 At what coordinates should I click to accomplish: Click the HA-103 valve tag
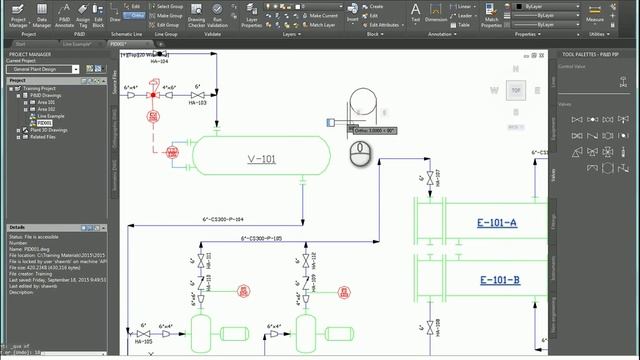tap(198, 103)
